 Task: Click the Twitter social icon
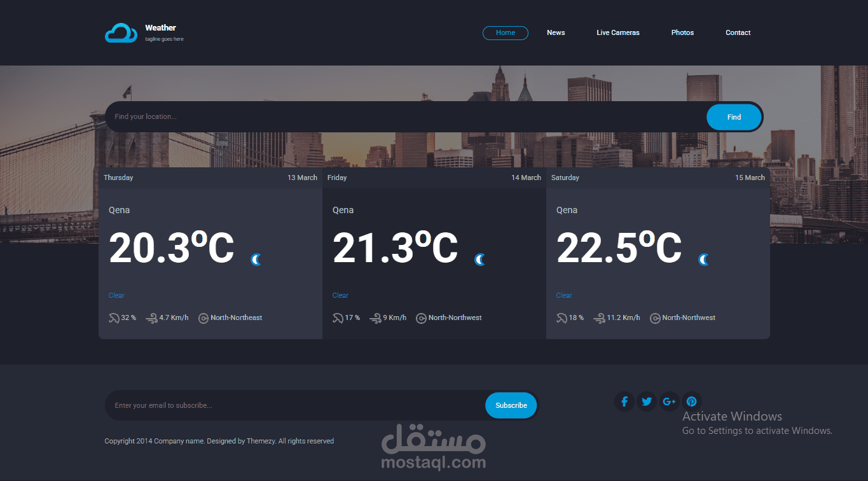click(646, 401)
